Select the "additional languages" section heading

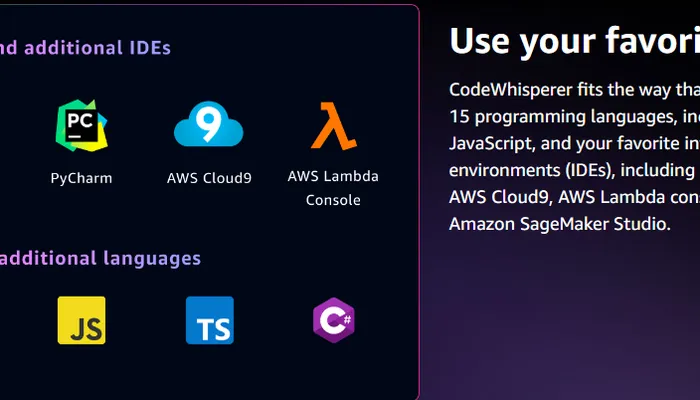click(100, 258)
